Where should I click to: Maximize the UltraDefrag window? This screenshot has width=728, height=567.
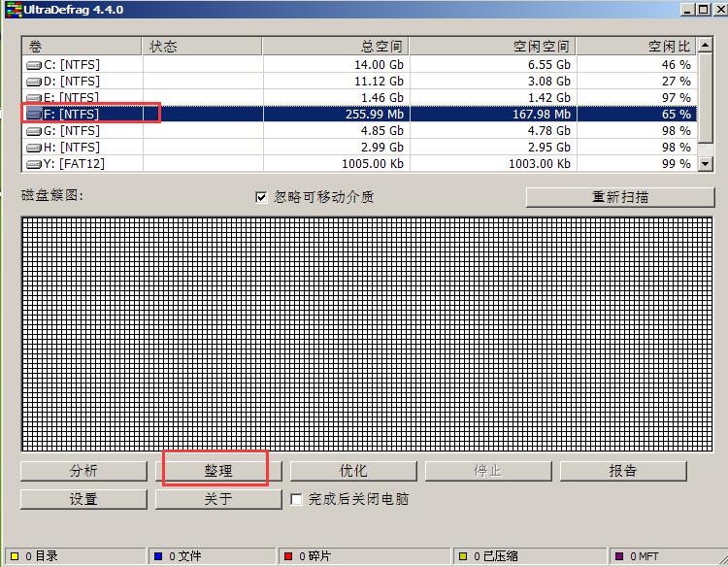[x=704, y=10]
